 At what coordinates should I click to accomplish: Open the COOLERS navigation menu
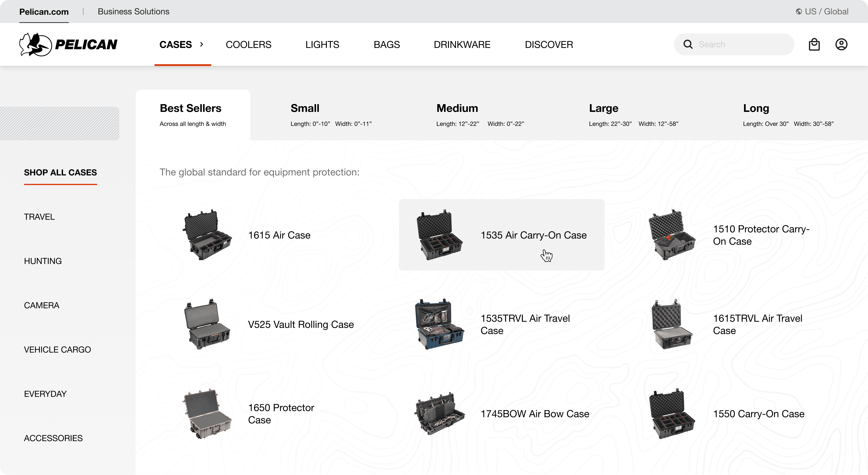(248, 44)
